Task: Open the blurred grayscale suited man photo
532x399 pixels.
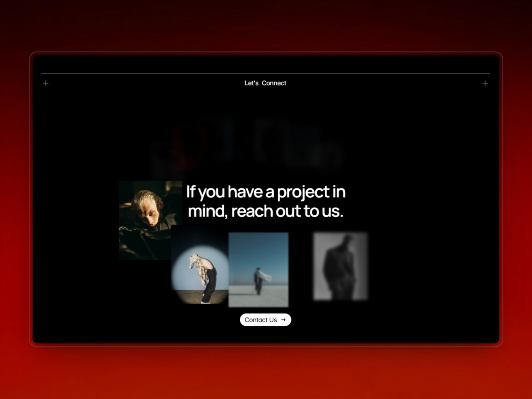Action: [x=340, y=266]
